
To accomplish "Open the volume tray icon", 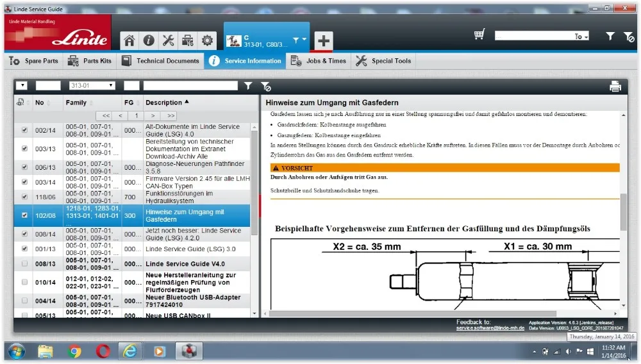I will coord(568,351).
